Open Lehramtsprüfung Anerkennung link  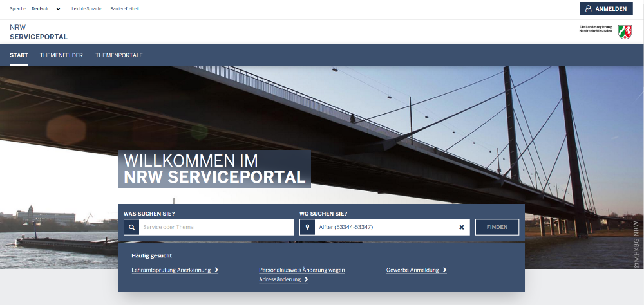coord(175,270)
